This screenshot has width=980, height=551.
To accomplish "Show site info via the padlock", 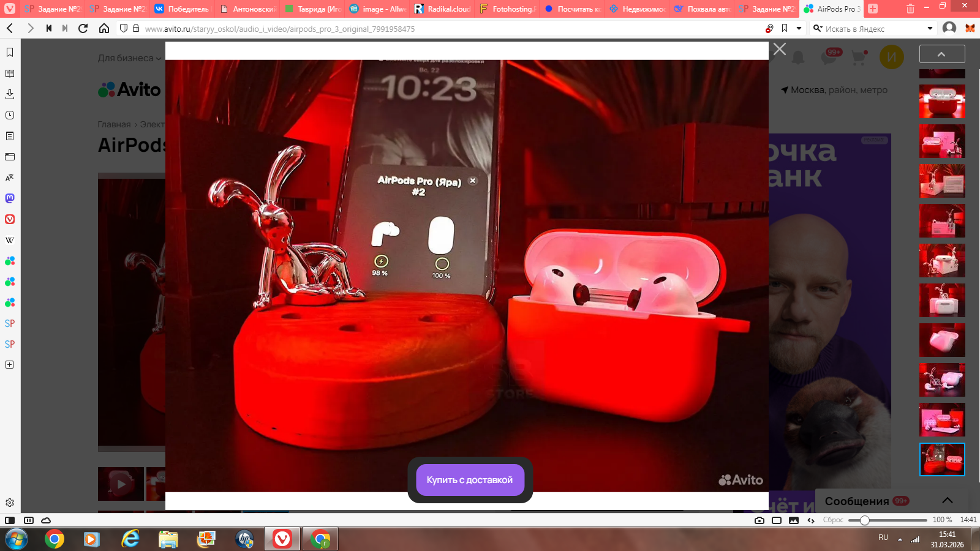I will (136, 28).
